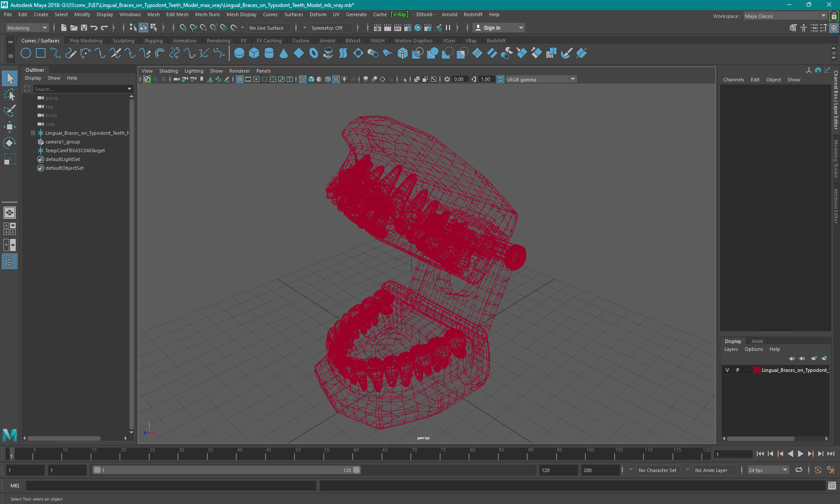Open the Workspace Maya Classic dropdown
Viewport: 840px width, 504px height.
(x=785, y=16)
